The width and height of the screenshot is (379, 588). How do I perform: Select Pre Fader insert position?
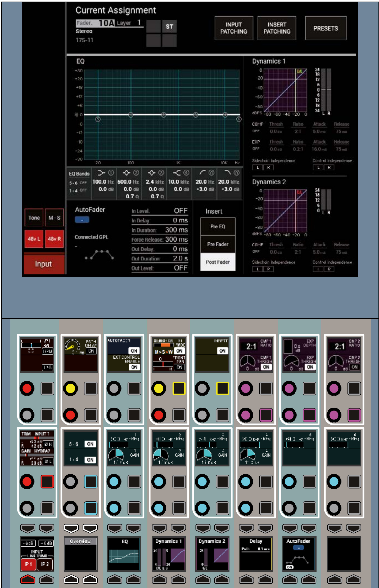(218, 244)
